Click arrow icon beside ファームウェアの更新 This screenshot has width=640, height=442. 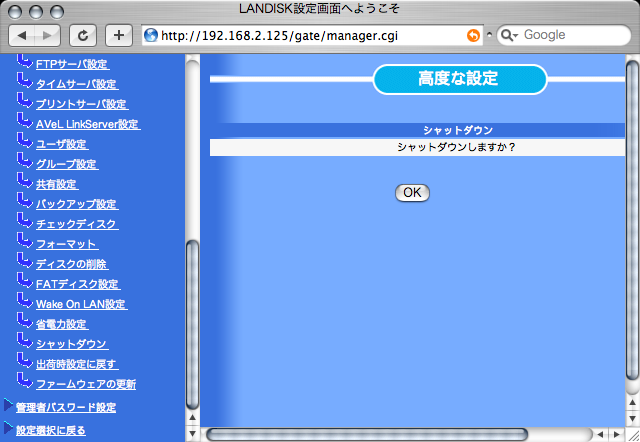pos(24,380)
